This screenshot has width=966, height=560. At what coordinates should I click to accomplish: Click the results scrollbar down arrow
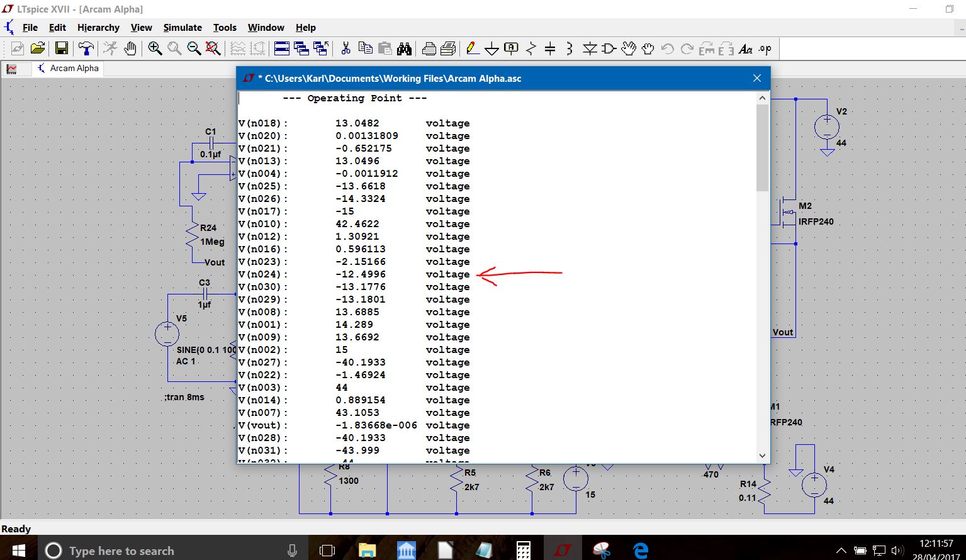click(762, 456)
